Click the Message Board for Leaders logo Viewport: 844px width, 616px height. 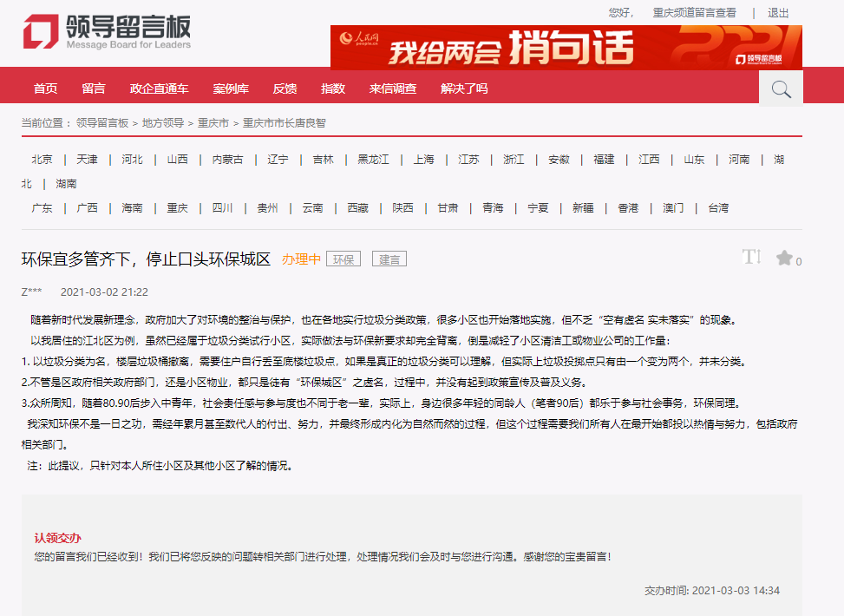(106, 32)
